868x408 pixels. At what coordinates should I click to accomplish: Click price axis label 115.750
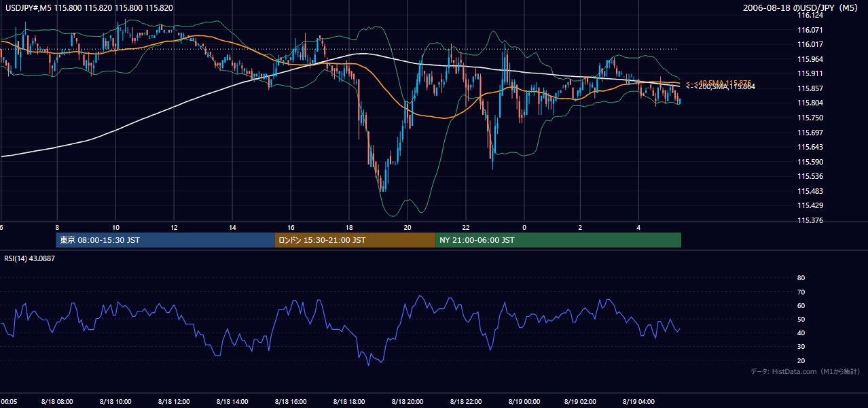[810, 118]
